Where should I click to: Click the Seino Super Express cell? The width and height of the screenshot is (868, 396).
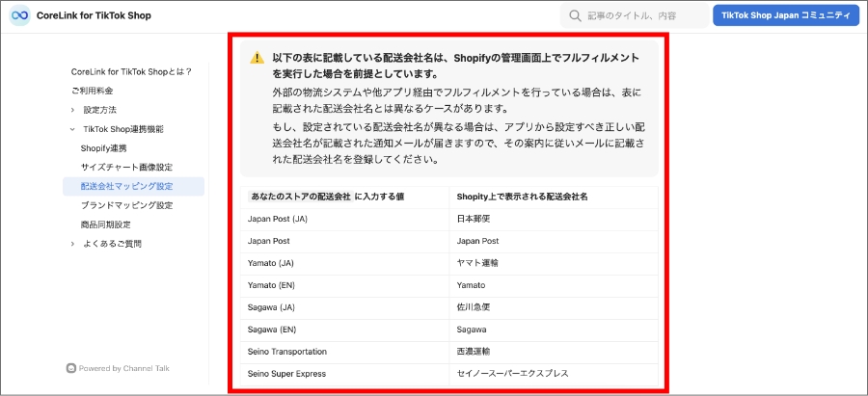[x=345, y=374]
